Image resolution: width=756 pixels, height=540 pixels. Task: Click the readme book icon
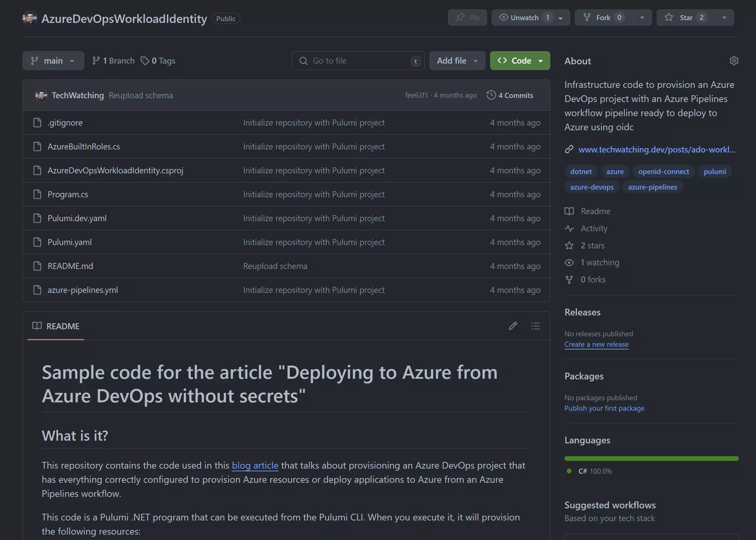pos(37,326)
